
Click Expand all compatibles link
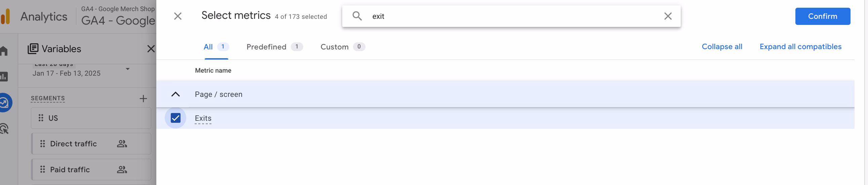coord(800,46)
